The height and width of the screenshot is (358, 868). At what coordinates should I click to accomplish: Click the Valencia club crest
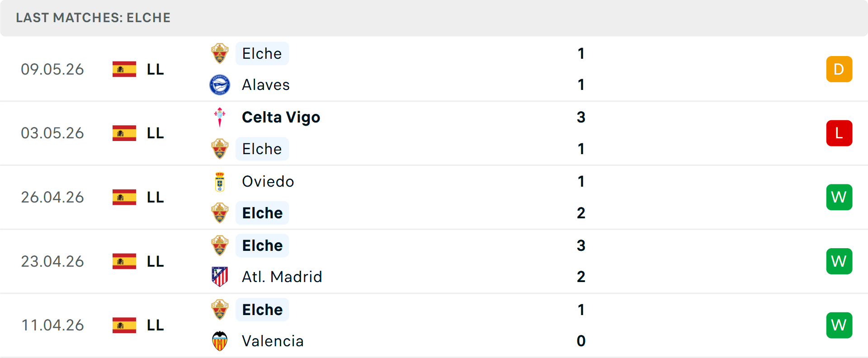coord(220,341)
